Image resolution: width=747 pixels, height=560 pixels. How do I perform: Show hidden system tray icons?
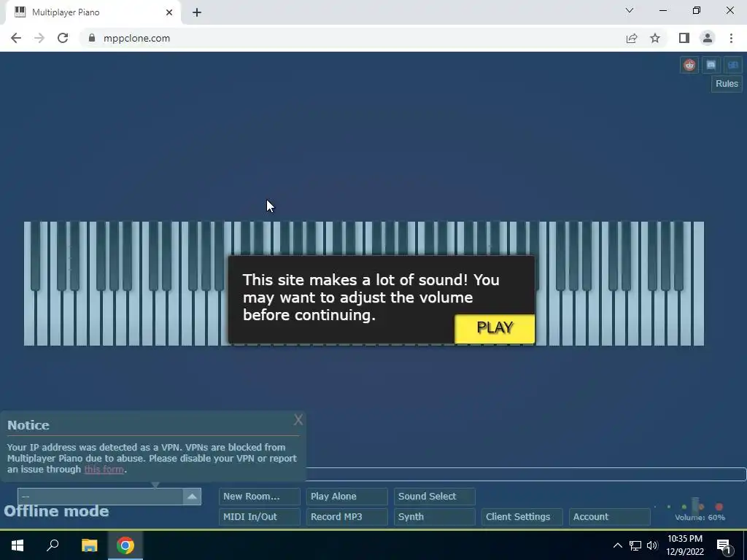click(x=617, y=545)
